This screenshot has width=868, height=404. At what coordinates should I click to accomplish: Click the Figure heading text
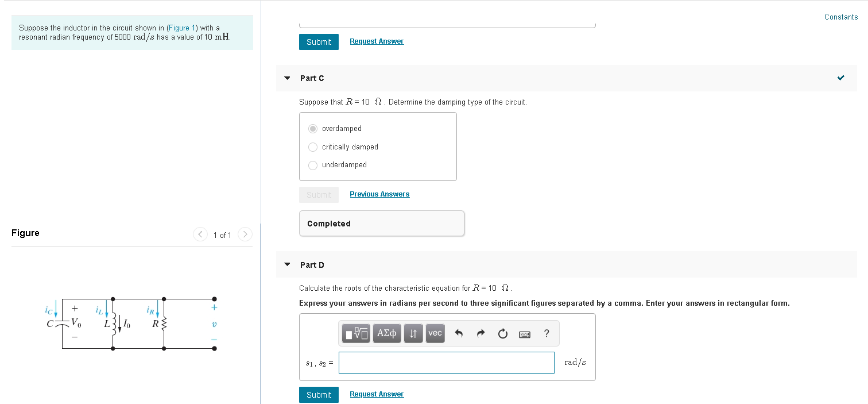click(x=25, y=233)
